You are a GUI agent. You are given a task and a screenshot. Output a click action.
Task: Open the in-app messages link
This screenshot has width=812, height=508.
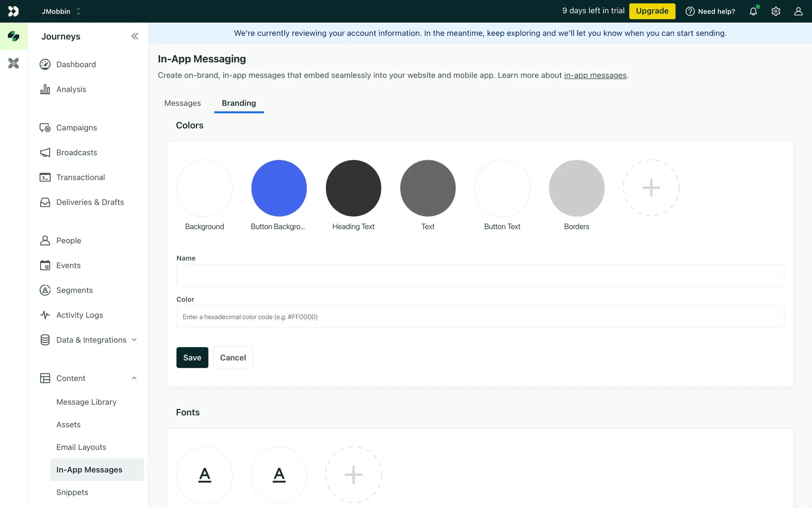[595, 75]
